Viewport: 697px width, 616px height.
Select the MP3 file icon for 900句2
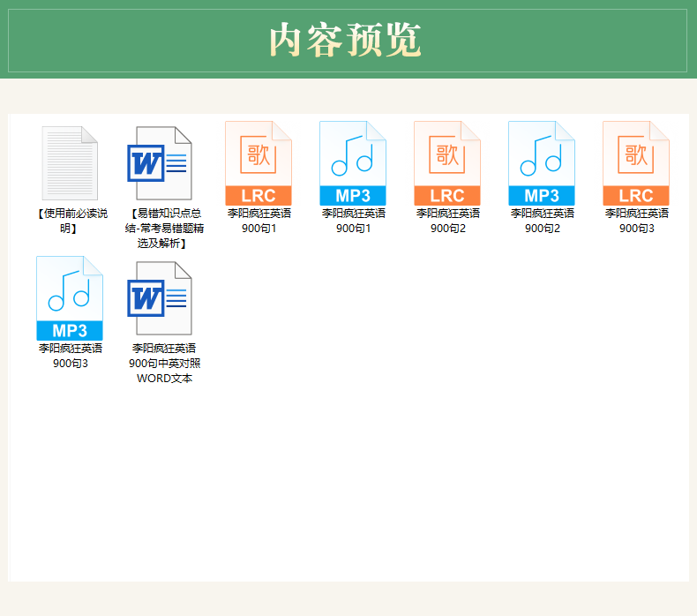[x=542, y=163]
